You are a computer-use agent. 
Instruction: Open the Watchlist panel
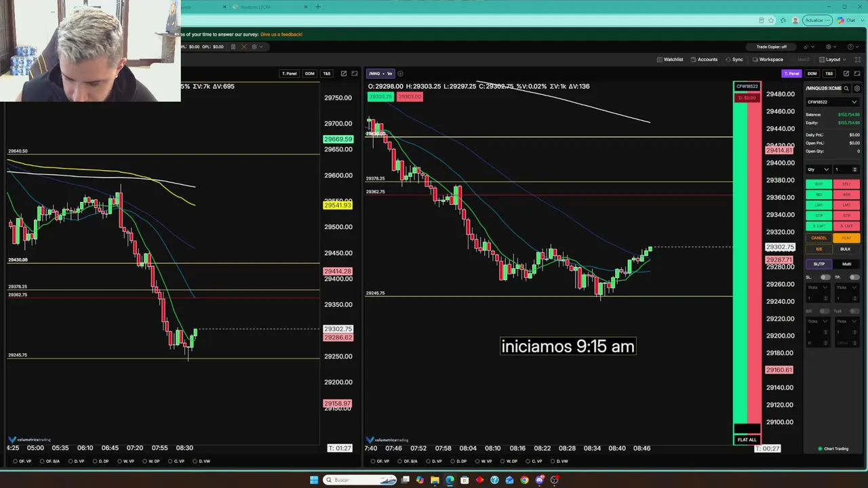tap(669, 60)
